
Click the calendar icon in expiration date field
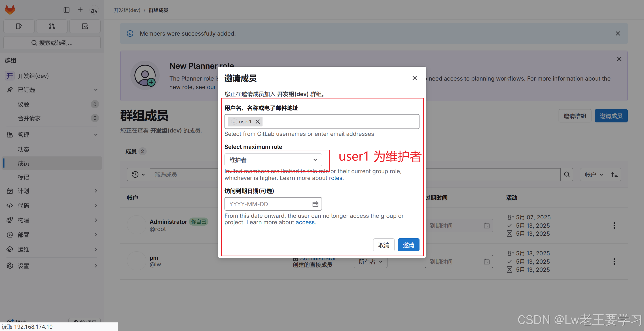point(315,204)
